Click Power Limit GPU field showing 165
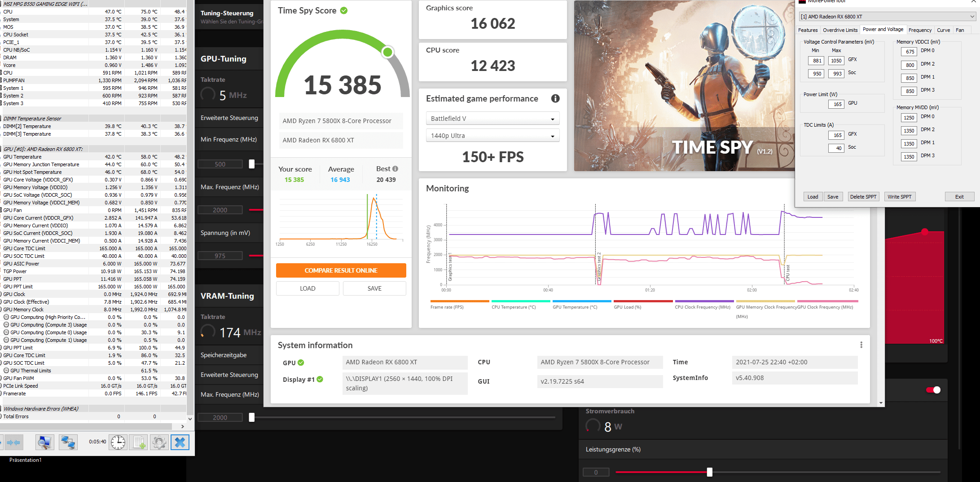Screen dimensions: 980x482 [x=836, y=104]
